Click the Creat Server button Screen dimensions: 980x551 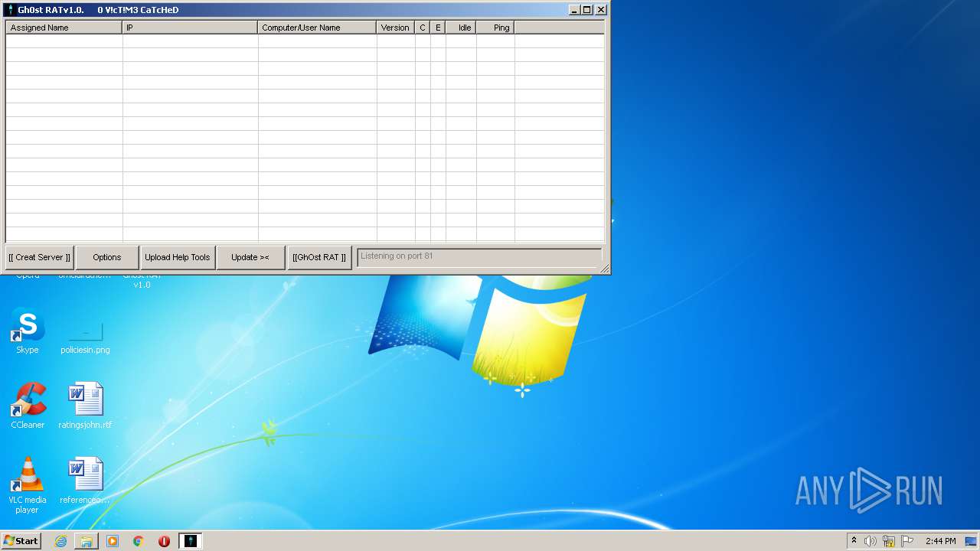point(40,257)
